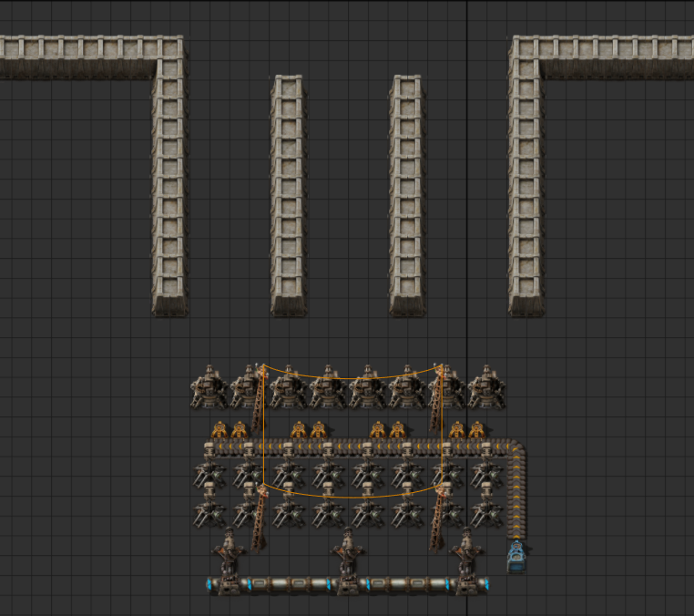This screenshot has width=694, height=616.
Task: Select the curved corner piece of the transport belt
Action: tap(515, 449)
